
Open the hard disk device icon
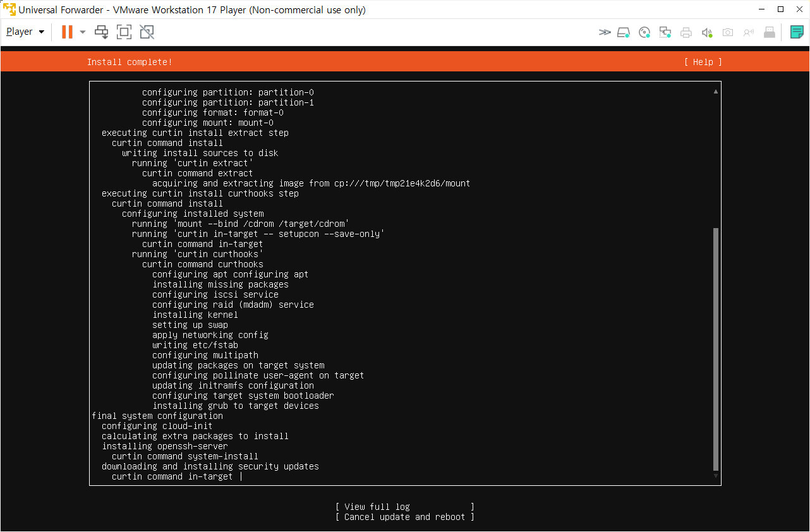pyautogui.click(x=624, y=32)
